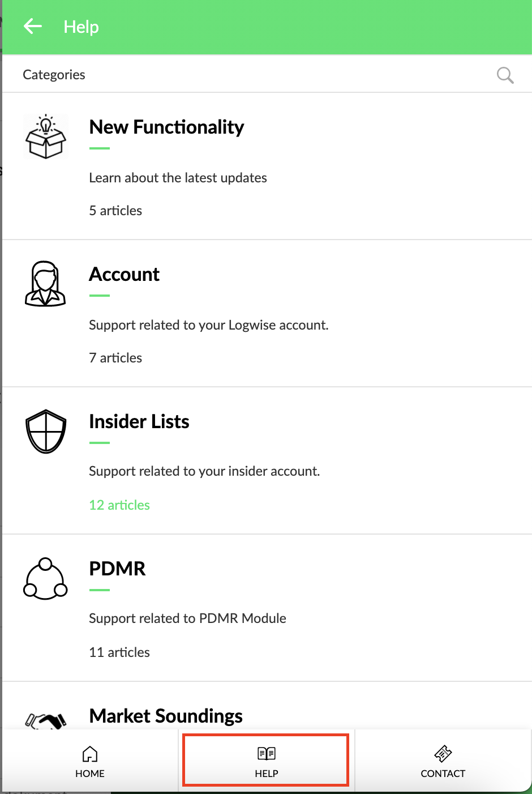Open the New Functionality category title

click(x=166, y=127)
